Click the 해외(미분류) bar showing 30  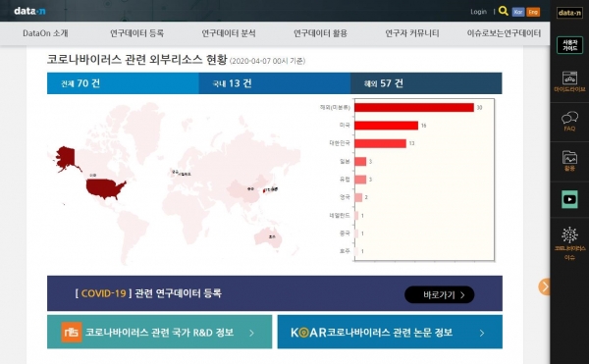414,108
